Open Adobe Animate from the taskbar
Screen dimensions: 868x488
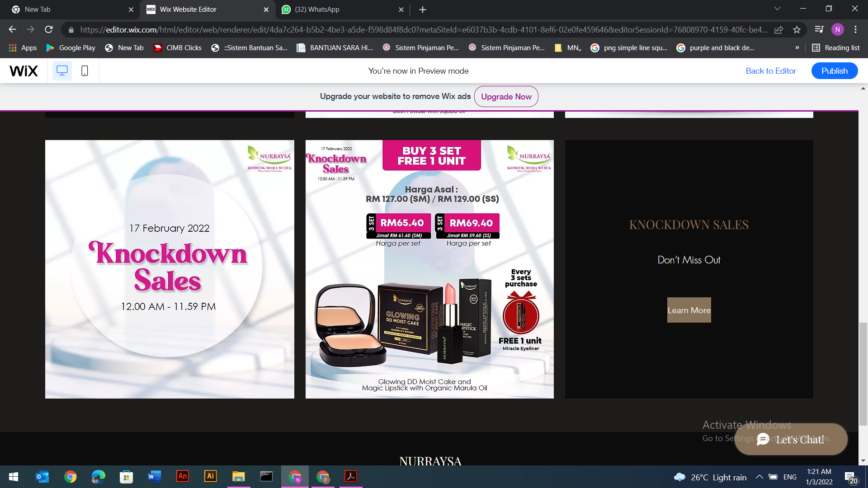(182, 477)
